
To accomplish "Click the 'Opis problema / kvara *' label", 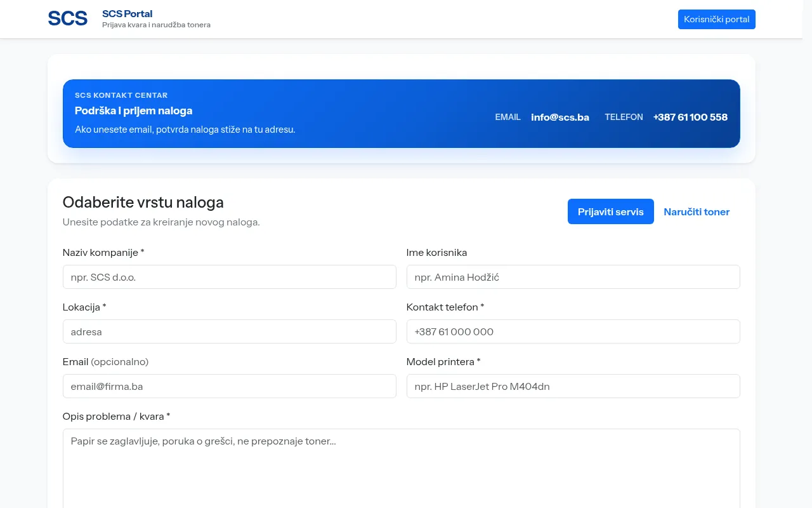I will click(116, 417).
